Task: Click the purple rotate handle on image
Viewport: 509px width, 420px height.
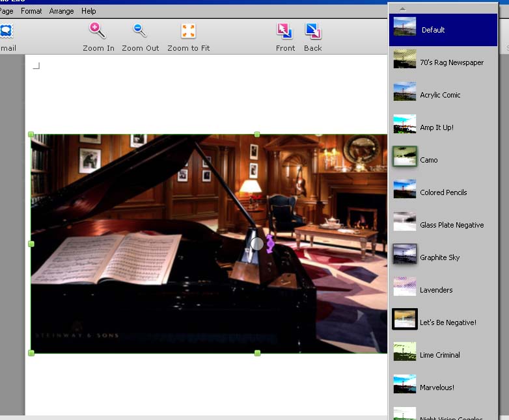Action: (270, 244)
